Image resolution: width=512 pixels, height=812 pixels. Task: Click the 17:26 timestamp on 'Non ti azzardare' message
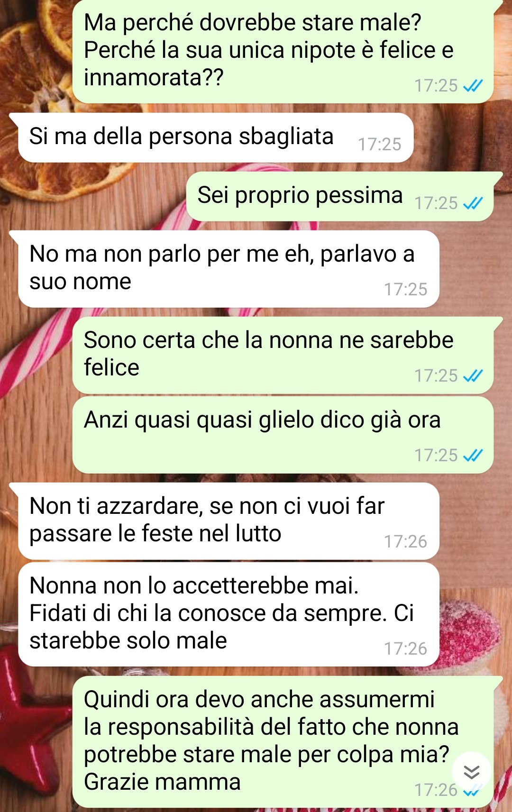[x=405, y=541]
